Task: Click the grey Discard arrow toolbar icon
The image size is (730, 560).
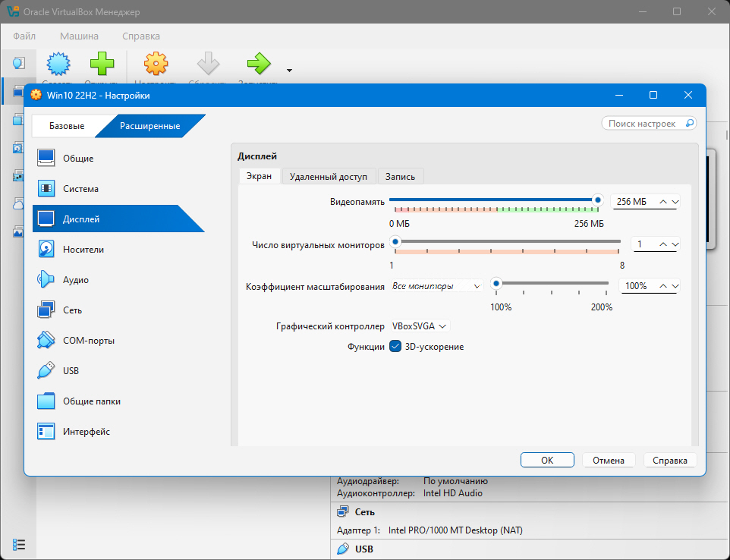Action: tap(208, 64)
